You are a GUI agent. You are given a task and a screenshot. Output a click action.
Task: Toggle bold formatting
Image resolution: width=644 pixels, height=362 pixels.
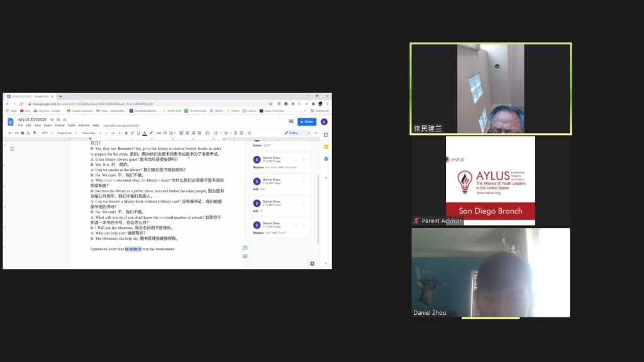[x=126, y=133]
